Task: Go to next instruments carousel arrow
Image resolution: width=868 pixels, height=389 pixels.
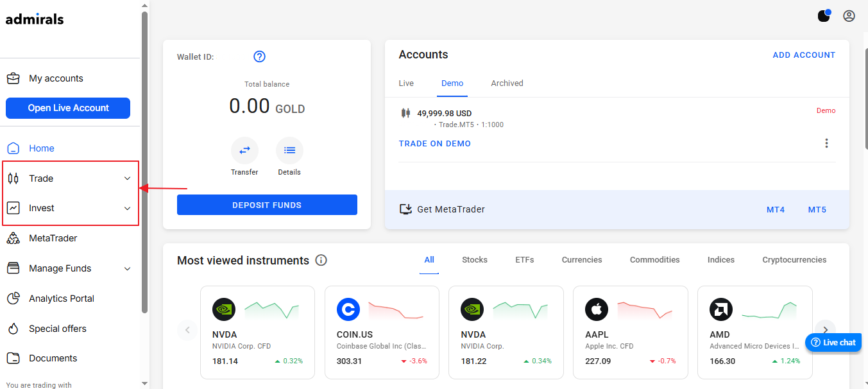Action: point(826,330)
